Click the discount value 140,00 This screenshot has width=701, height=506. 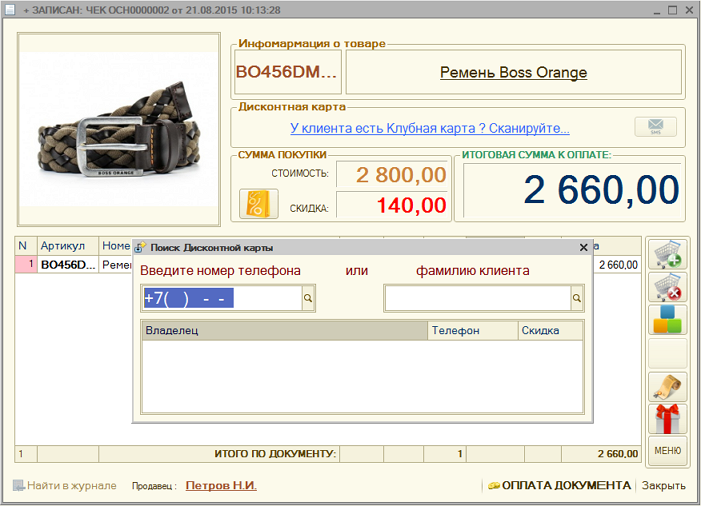(393, 206)
